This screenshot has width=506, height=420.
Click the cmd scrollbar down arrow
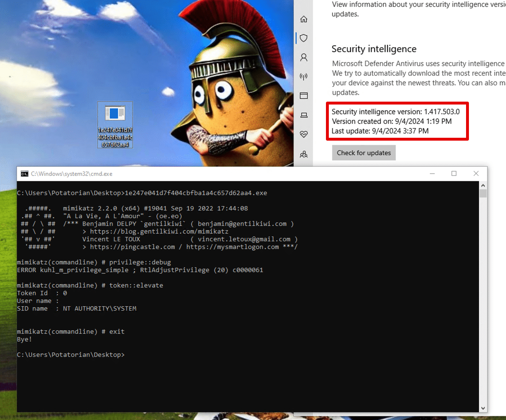(x=483, y=408)
